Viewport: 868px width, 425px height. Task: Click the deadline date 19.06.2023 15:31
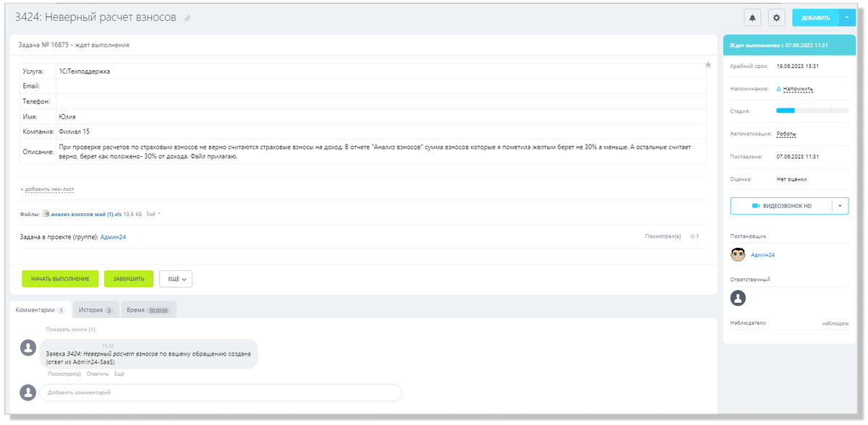point(797,66)
